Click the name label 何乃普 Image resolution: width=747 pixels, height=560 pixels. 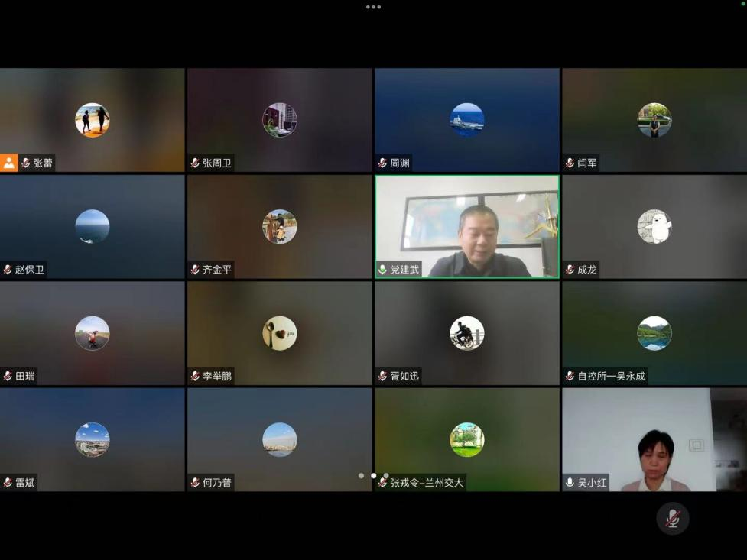pos(217,483)
